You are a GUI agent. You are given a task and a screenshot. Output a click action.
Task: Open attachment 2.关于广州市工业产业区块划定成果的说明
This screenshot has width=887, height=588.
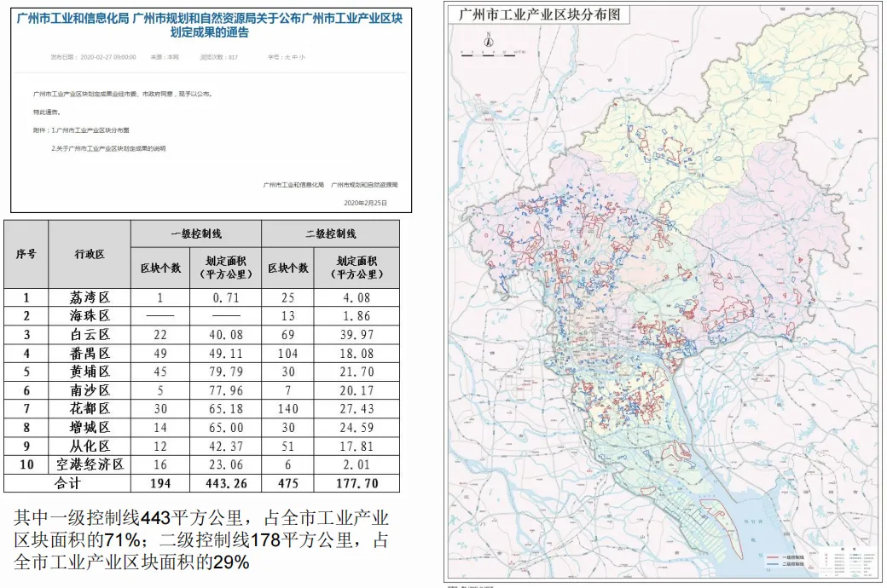point(108,148)
